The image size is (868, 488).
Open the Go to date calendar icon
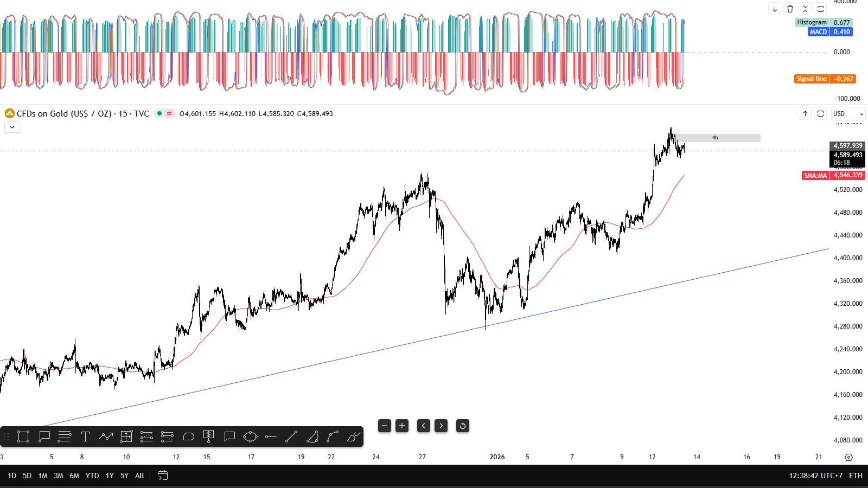(162, 476)
